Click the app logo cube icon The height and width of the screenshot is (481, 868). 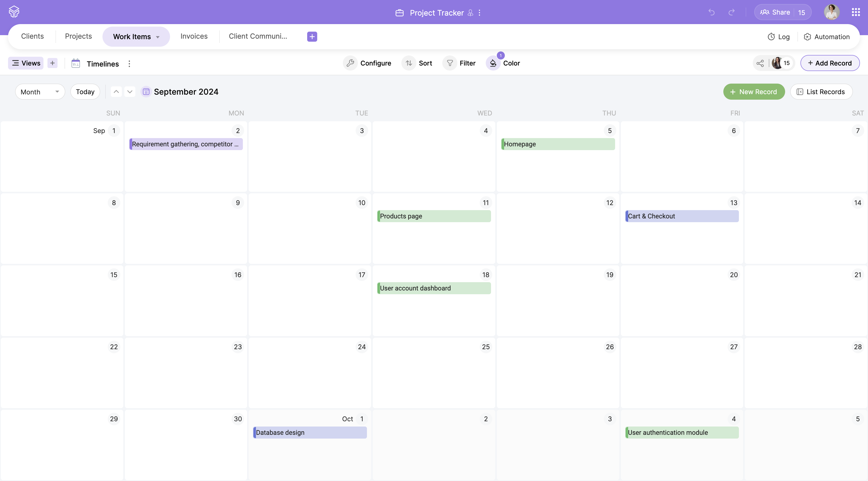[14, 12]
